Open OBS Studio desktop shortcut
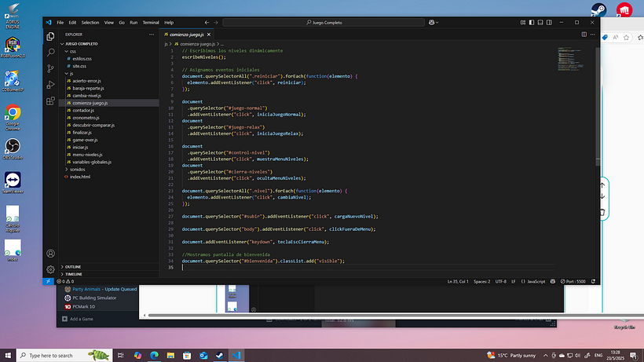644x362 pixels. point(13,149)
